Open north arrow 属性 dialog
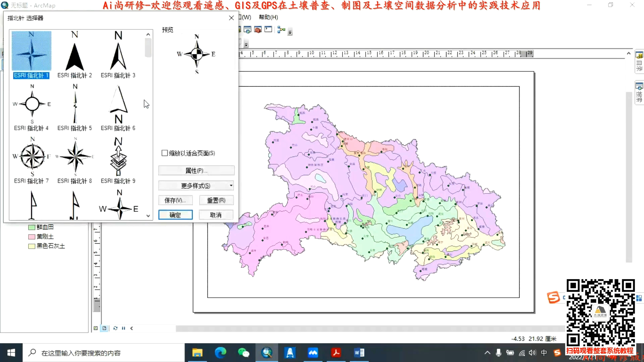The width and height of the screenshot is (644, 362). 196,171
